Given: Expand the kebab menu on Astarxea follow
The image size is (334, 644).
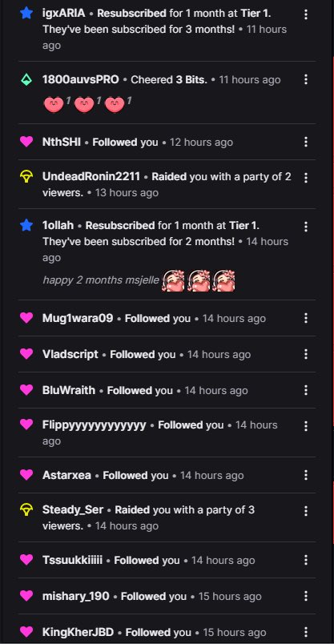Looking at the screenshot, I should pos(306,475).
